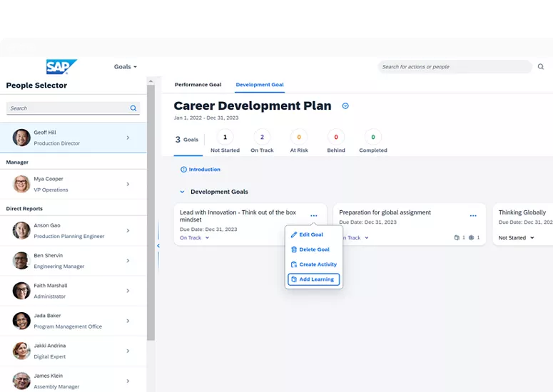The height and width of the screenshot is (392, 553).
Task: Select Delete Goal from the context menu
Action: click(313, 249)
